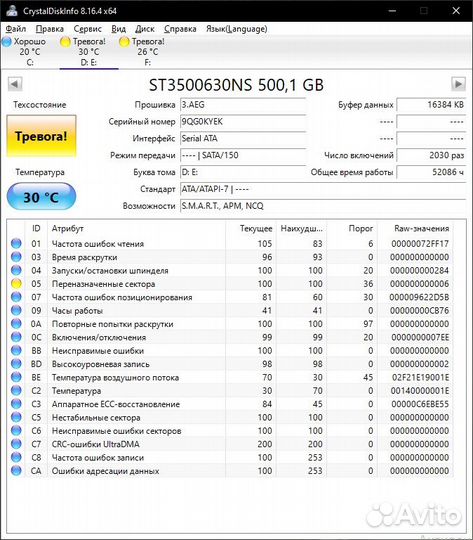The image size is (473, 540).
Task: Go to previous disk with left arrow
Action: click(x=15, y=84)
